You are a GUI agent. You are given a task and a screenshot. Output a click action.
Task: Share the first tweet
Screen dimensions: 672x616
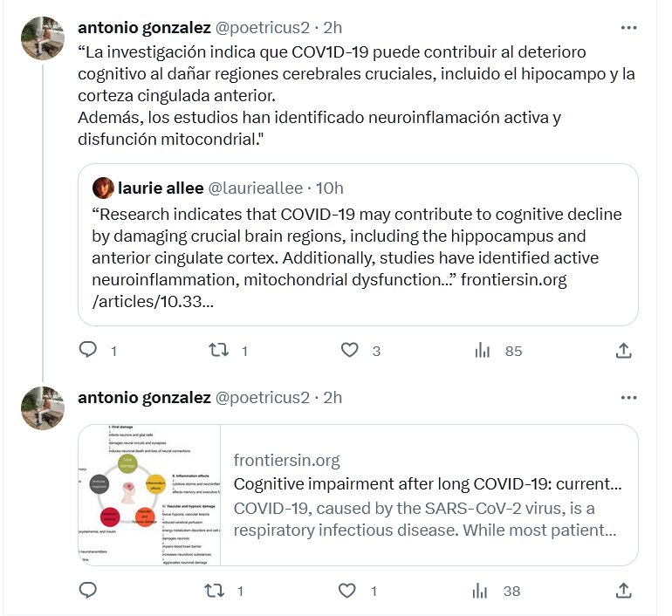[623, 350]
